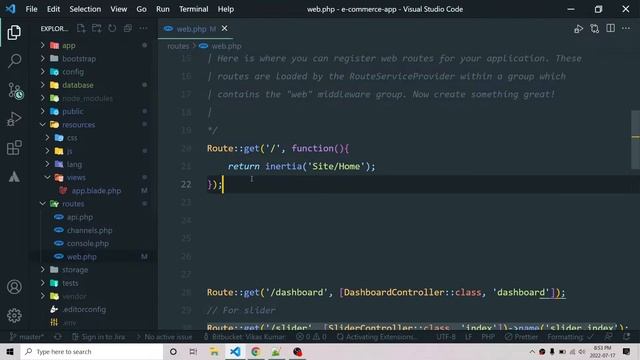Open the Run and Debug view
Viewport: 640px width, 360px height.
[x=14, y=119]
